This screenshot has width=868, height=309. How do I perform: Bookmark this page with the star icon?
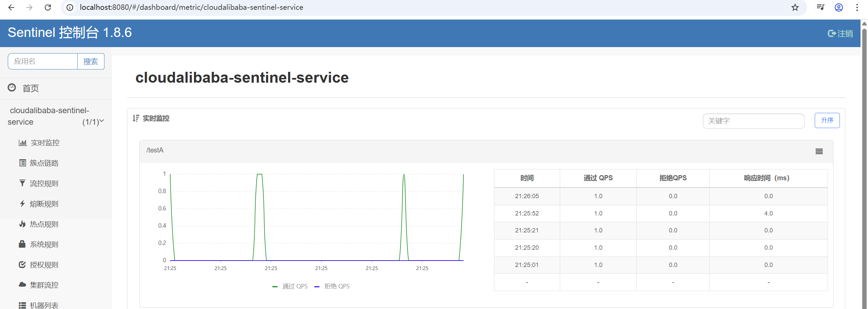[x=795, y=7]
